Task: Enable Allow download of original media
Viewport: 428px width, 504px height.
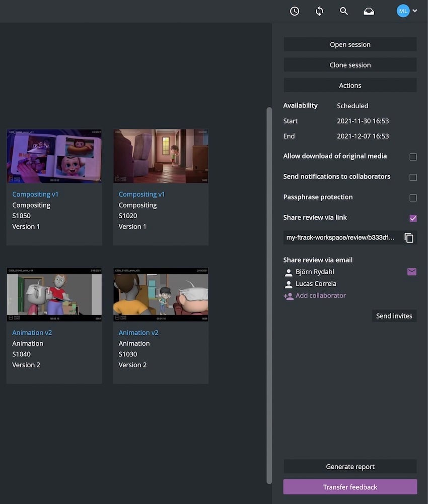Action: (413, 157)
